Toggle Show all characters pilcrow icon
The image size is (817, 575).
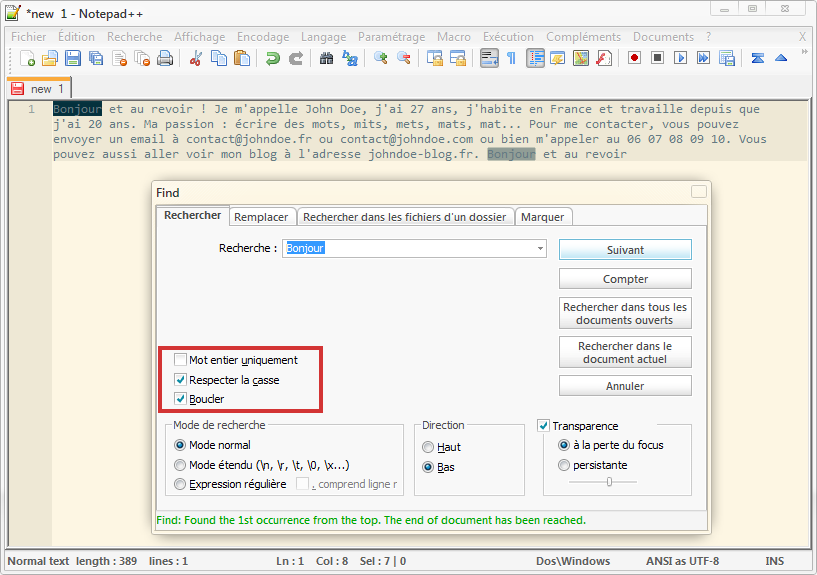coord(512,58)
